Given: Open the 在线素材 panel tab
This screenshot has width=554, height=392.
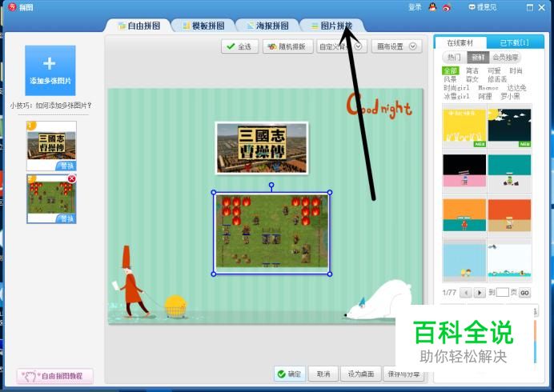Looking at the screenshot, I should tap(460, 43).
